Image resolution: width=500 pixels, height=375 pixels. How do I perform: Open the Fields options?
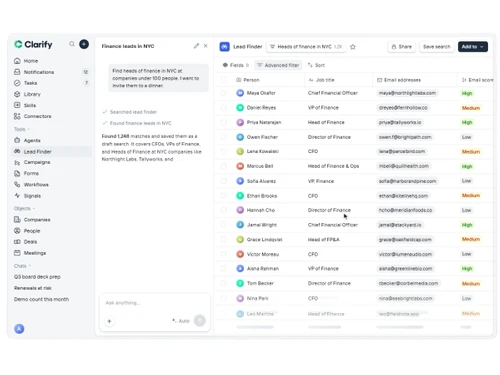pyautogui.click(x=236, y=65)
